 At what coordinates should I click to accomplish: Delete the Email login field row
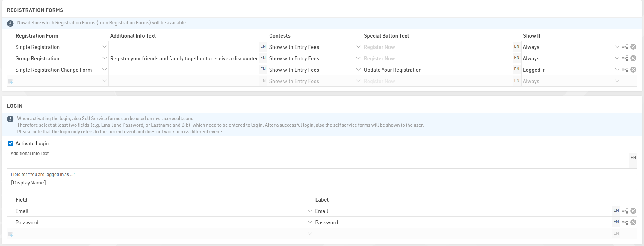[x=633, y=211]
